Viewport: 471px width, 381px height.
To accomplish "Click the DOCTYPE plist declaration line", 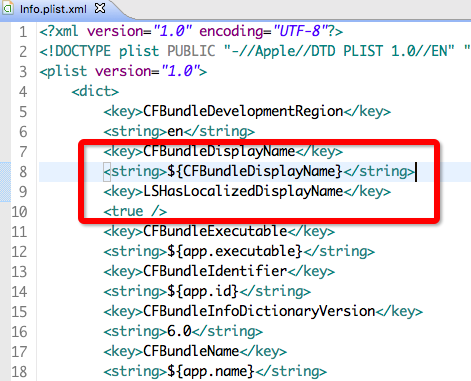I will [255, 51].
